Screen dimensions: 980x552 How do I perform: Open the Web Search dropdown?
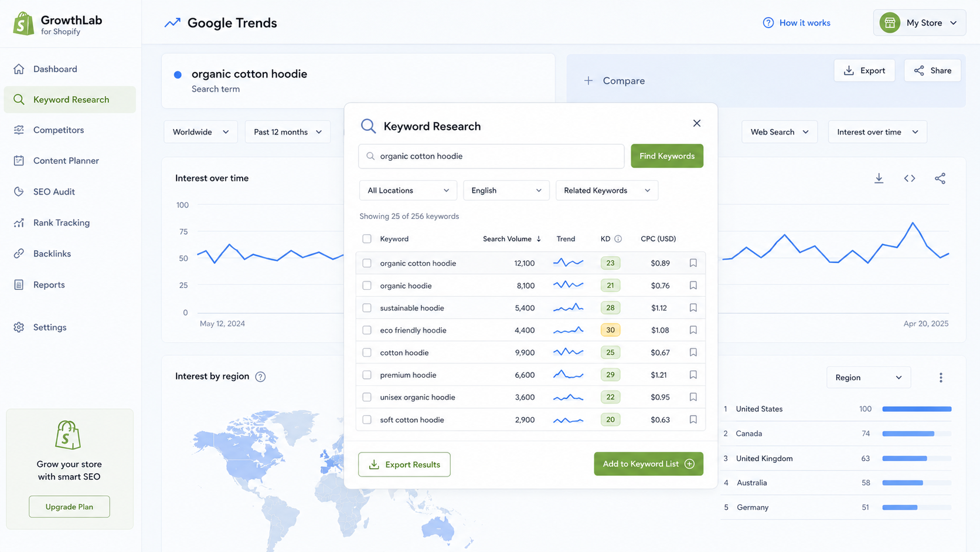click(x=780, y=132)
